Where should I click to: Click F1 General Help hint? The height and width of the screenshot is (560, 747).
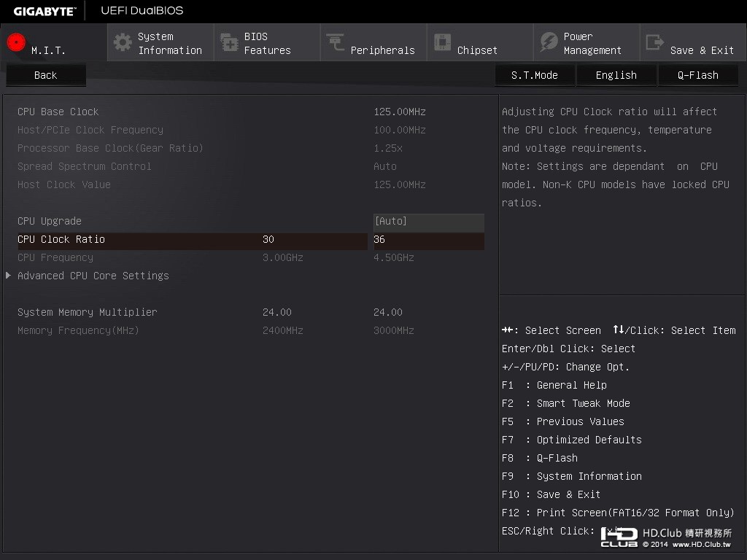[554, 385]
